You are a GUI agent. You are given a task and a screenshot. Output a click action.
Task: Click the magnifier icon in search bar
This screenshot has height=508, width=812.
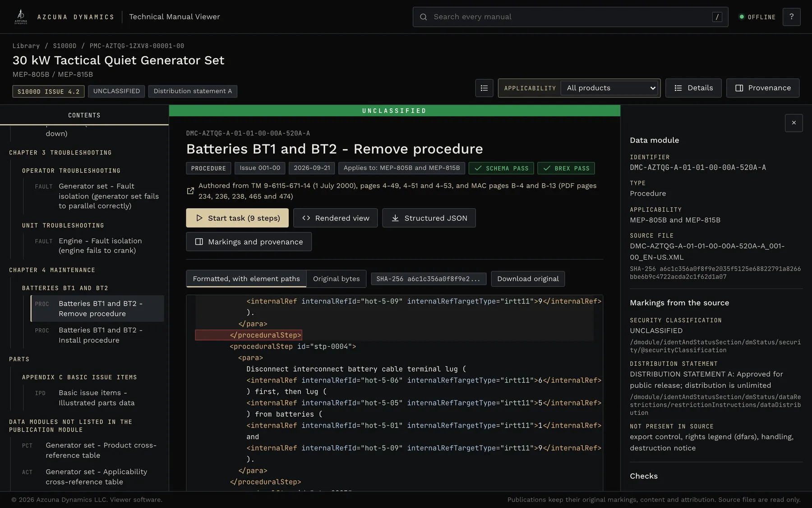point(423,17)
